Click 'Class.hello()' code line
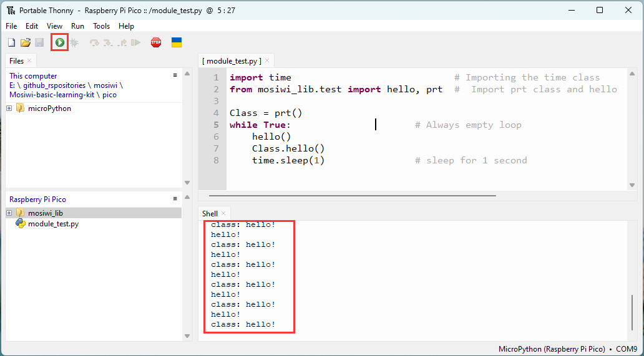This screenshot has width=644, height=356. (x=288, y=148)
